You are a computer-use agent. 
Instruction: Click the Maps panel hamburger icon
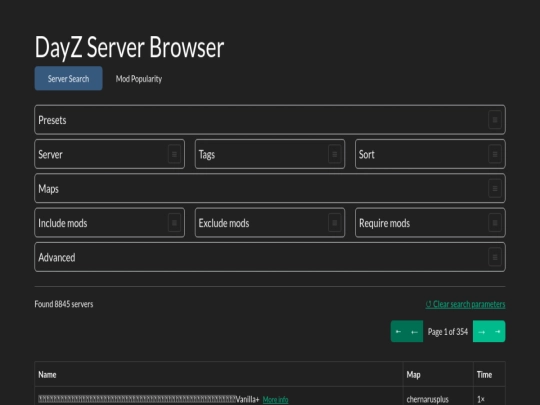(x=495, y=188)
